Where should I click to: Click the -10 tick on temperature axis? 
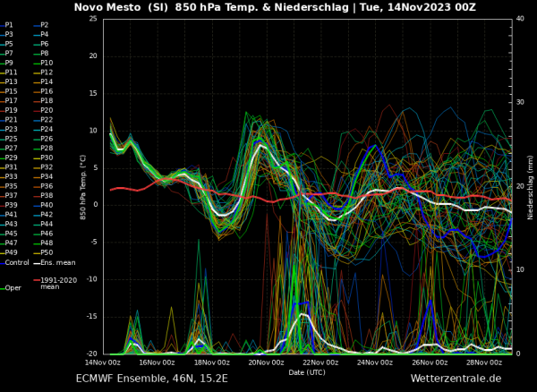(92, 279)
